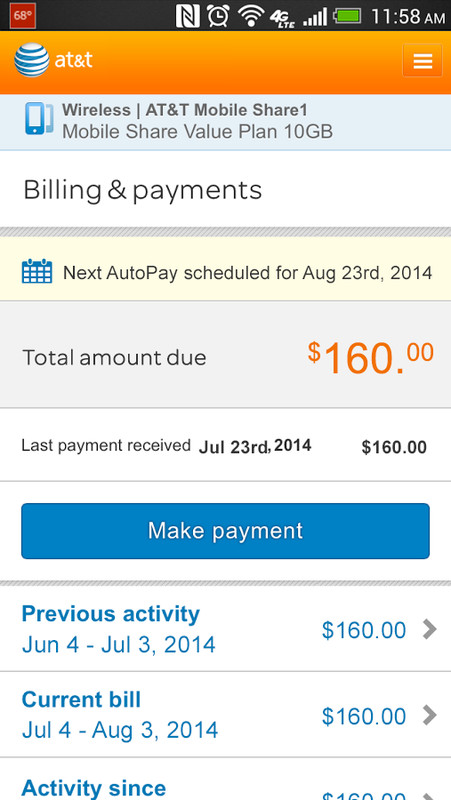Tap the wireless phone device icon
Image resolution: width=451 pixels, height=800 pixels.
tap(39, 119)
